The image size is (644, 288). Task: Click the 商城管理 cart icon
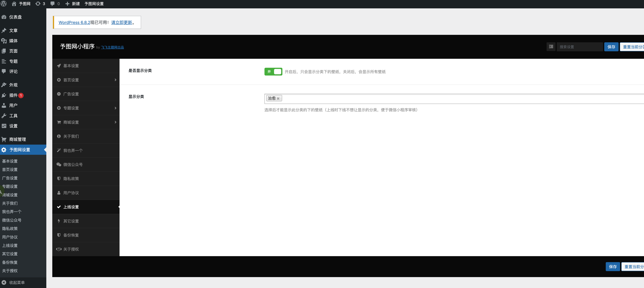pos(4,139)
